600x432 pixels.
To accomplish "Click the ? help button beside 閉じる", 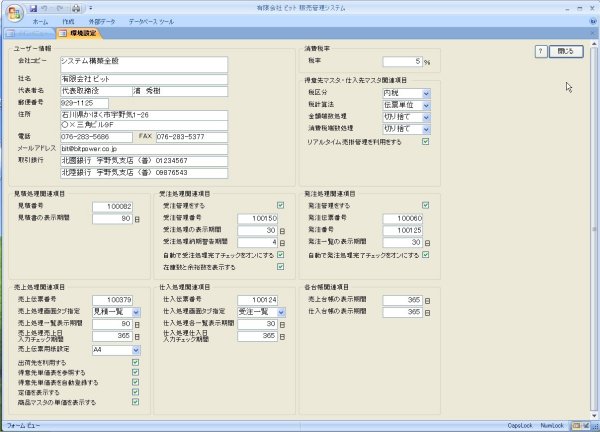I will [x=541, y=51].
